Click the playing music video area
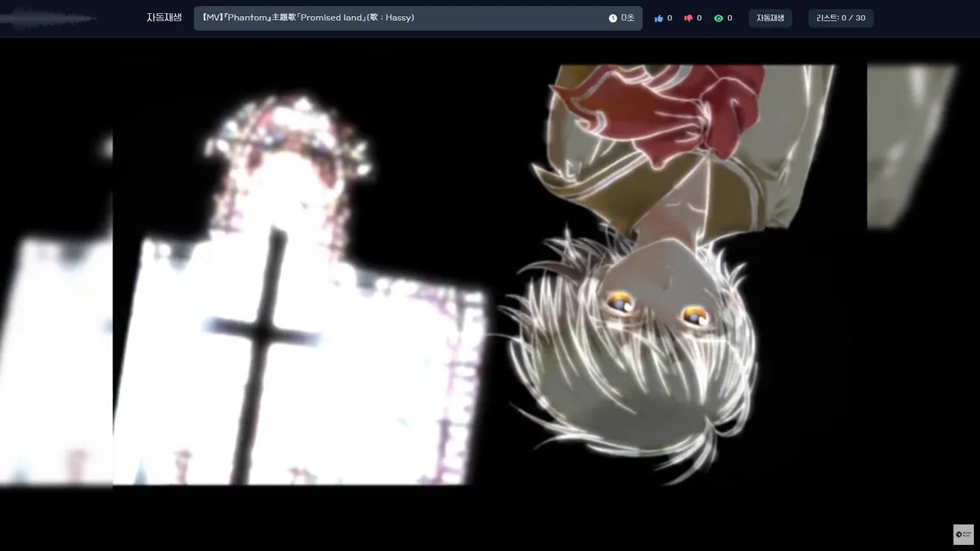The height and width of the screenshot is (551, 980). (490, 295)
